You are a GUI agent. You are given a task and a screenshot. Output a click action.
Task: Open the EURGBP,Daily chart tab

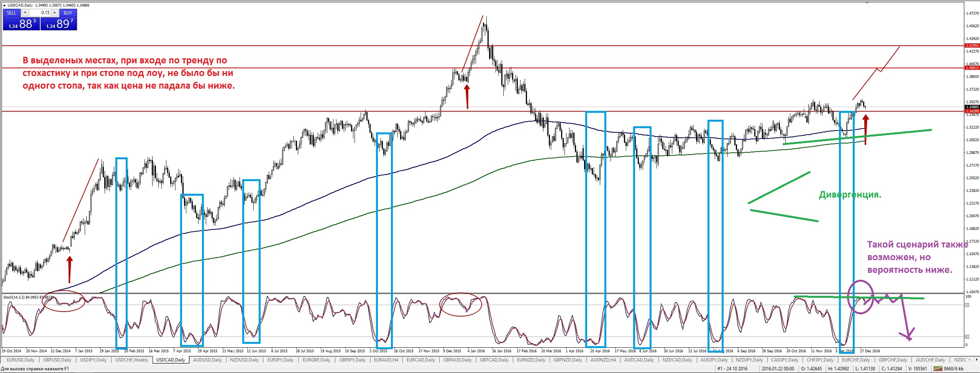[317, 360]
